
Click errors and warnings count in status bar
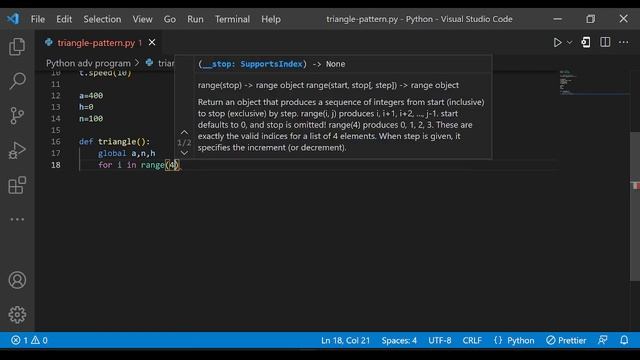(x=29, y=340)
